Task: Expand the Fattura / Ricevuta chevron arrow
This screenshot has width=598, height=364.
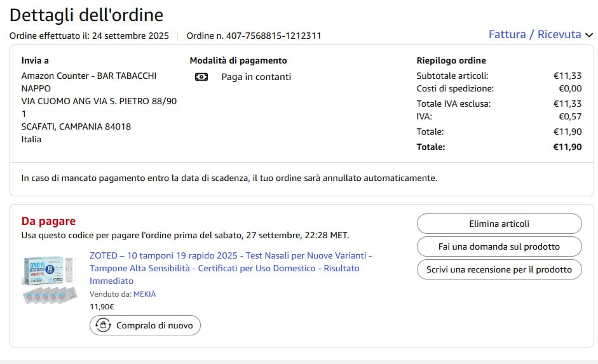Action: 589,35
